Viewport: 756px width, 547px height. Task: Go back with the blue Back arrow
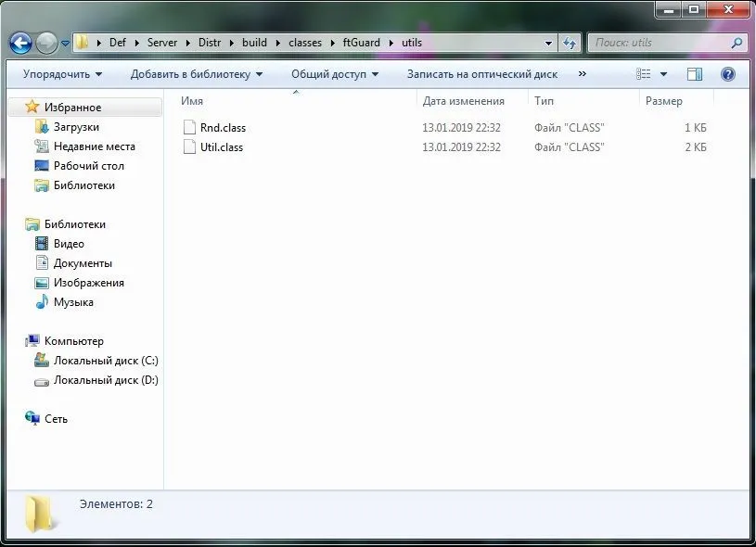tap(20, 44)
